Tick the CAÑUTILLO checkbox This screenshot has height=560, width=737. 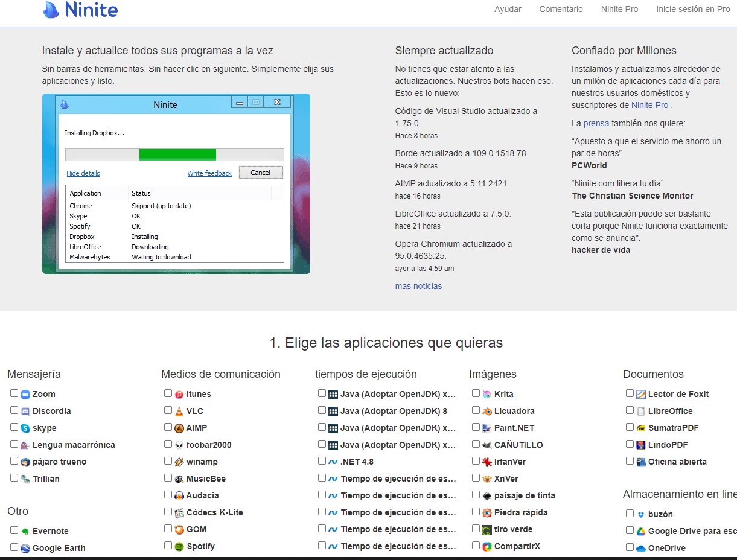point(476,444)
